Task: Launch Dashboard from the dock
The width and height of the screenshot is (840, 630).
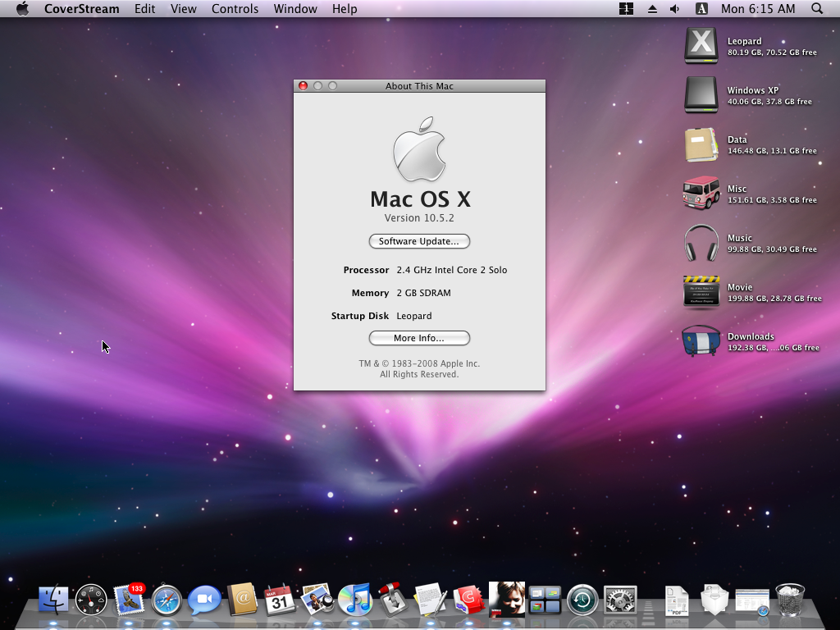Action: point(91,600)
